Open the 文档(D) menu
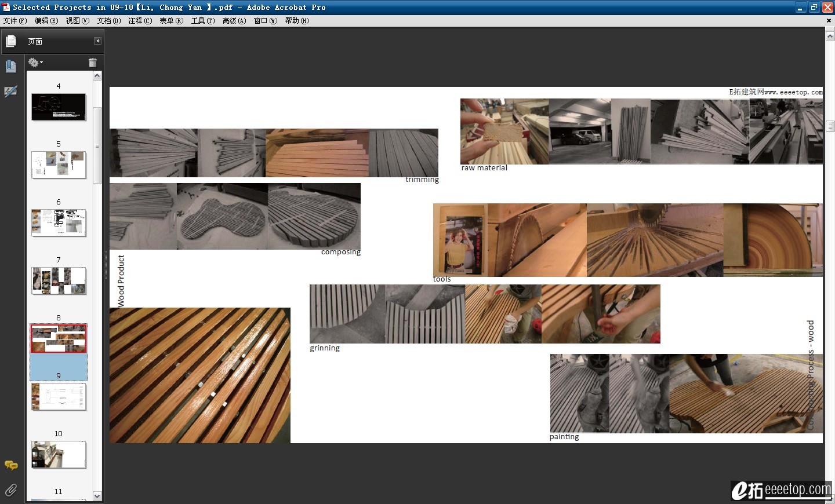Viewport: 835px width, 504px height. [x=109, y=21]
